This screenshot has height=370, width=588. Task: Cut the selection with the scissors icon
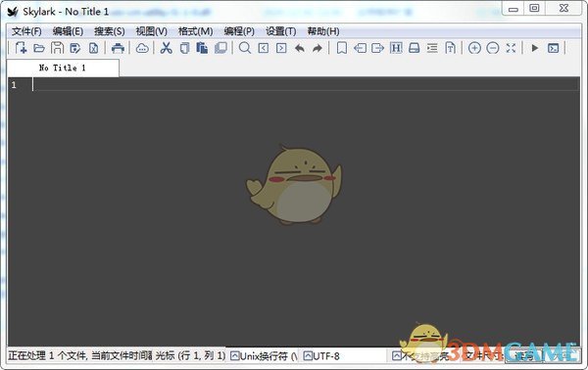(167, 48)
